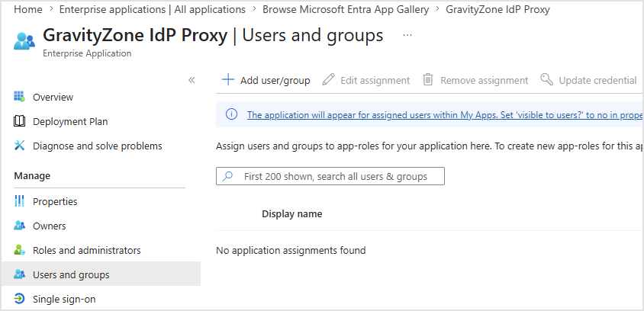Click the Single sign-on arrow icon
Viewport: 644px width, 311px height.
point(19,299)
